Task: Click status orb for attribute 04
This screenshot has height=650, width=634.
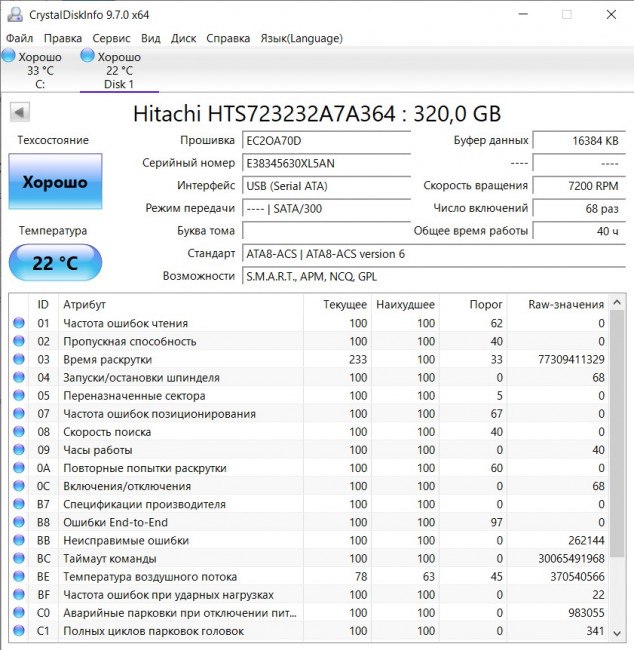Action: (x=19, y=377)
